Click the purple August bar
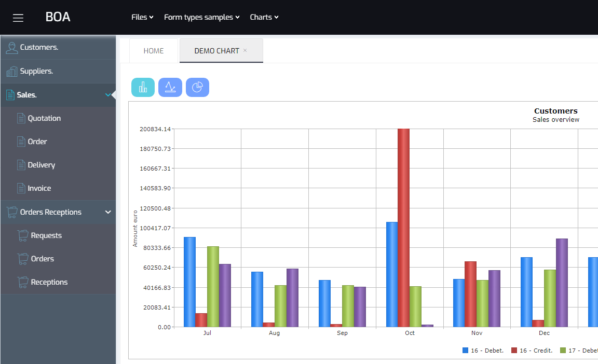The image size is (598, 364). click(x=293, y=298)
